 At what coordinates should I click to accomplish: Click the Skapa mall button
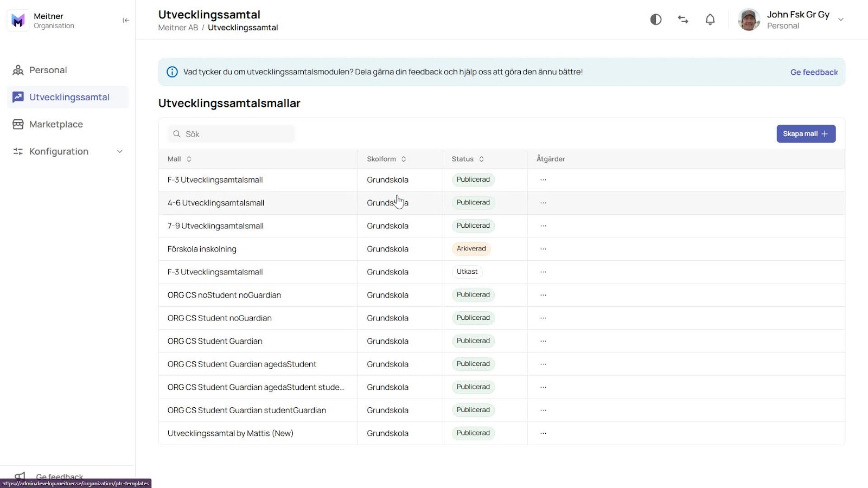pyautogui.click(x=806, y=134)
